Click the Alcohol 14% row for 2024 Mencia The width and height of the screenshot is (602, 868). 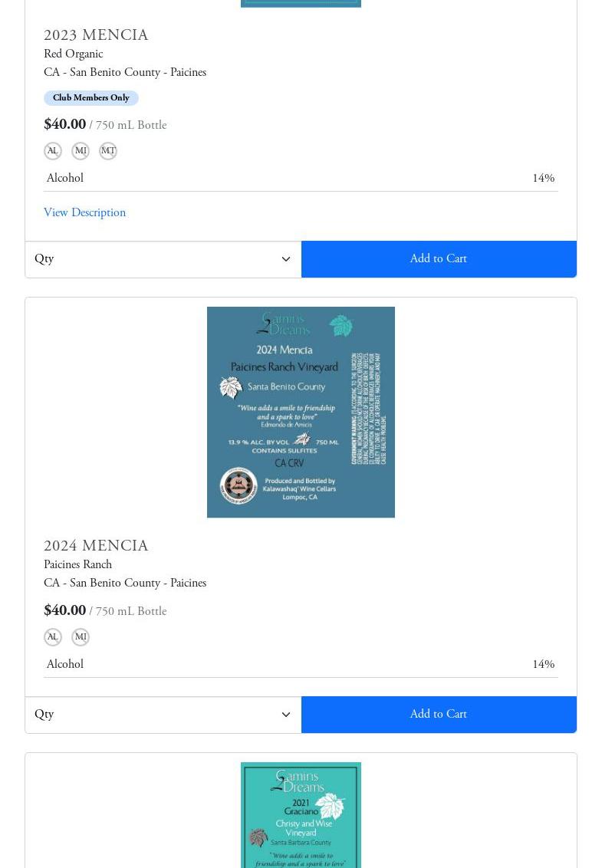click(x=301, y=664)
